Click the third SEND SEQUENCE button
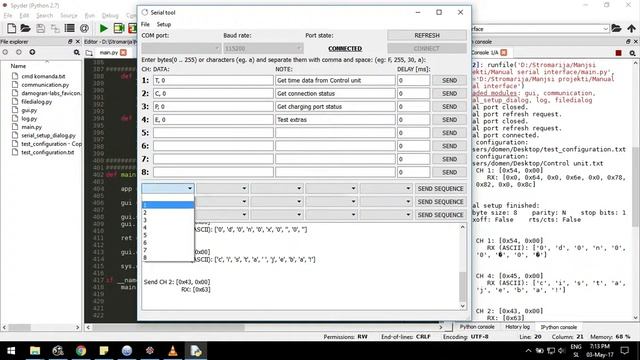The height and width of the screenshot is (360, 640). pos(440,215)
